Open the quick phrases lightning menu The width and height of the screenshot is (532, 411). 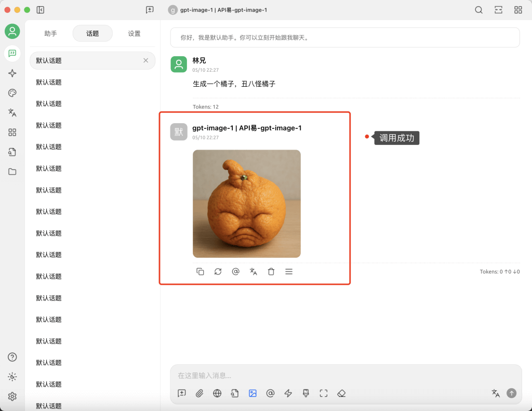288,393
